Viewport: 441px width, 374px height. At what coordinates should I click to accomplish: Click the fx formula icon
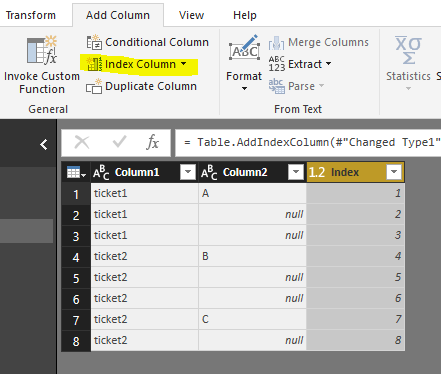pos(152,142)
